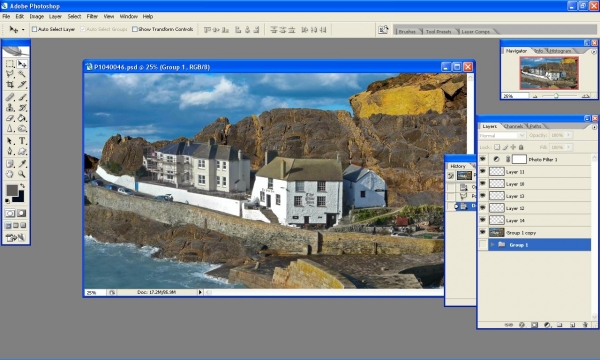Select the History Brush tool
Image resolution: width=600 pixels, height=360 pixels.
22,108
